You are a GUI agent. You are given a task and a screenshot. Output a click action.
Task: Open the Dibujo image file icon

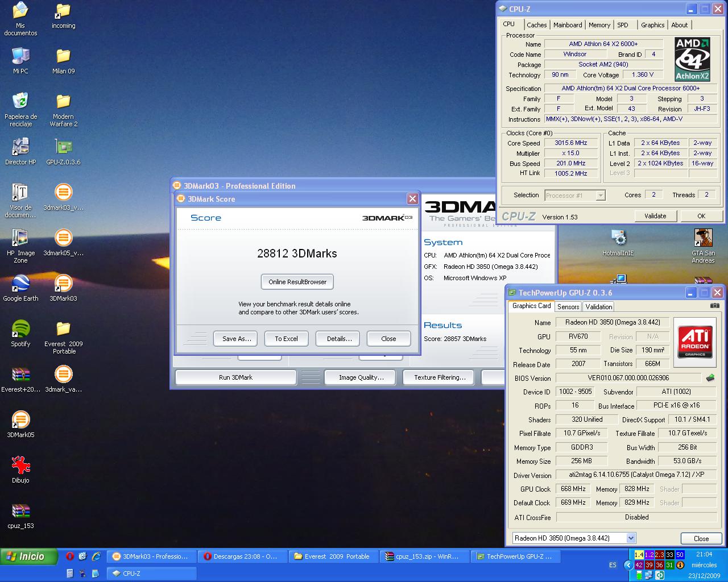click(20, 469)
